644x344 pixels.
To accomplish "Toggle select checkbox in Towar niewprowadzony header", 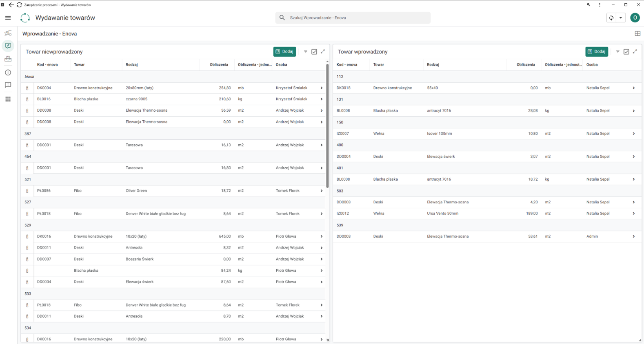I will [x=314, y=52].
